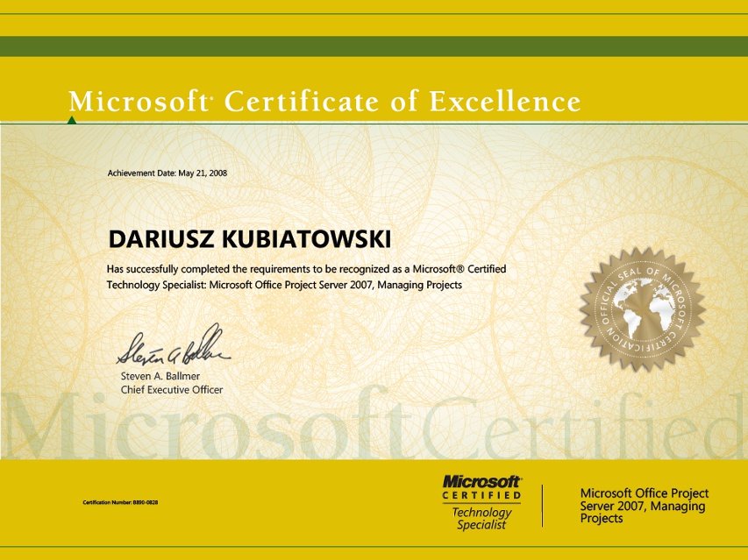Click the Microsoft Certified Technology Specialist logo
The image size is (748, 560).
tap(481, 502)
